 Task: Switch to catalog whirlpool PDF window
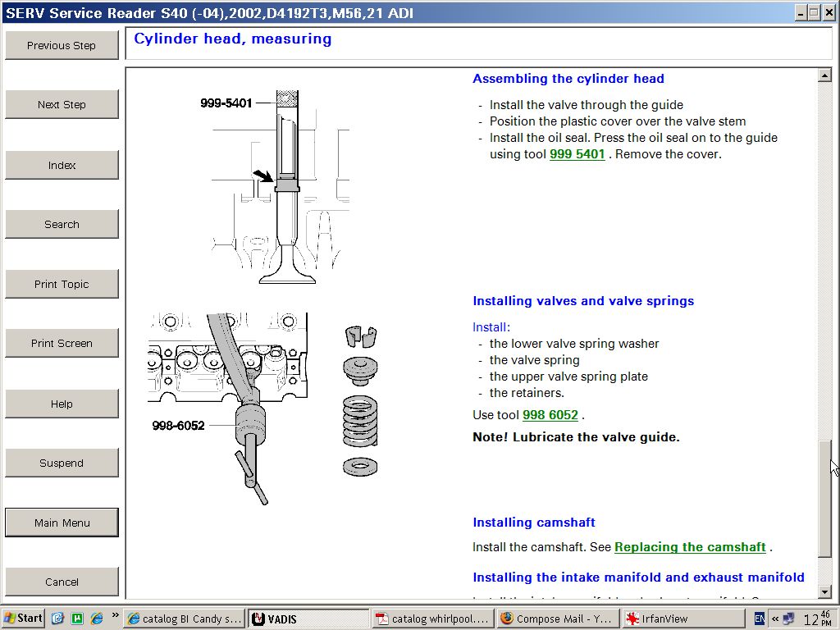coord(433,619)
